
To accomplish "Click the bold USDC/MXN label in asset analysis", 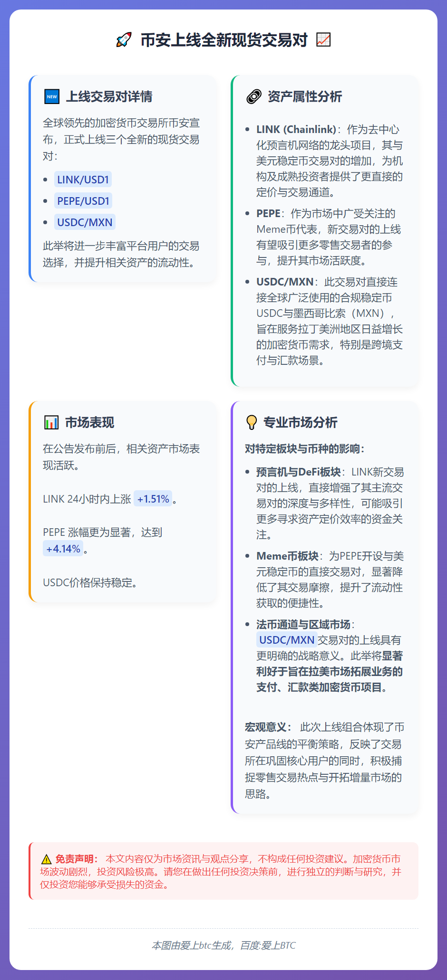I will (285, 282).
